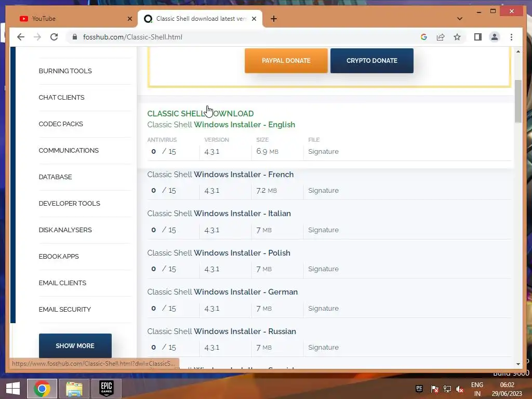Click antivirus result for English installer
The image size is (532, 399).
[164, 151]
